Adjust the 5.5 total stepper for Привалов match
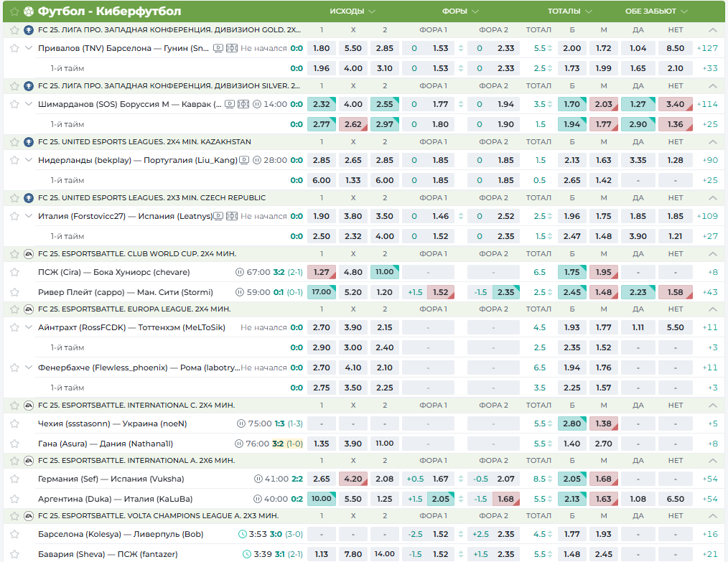Viewport: 728px width, 562px height. coord(551,48)
